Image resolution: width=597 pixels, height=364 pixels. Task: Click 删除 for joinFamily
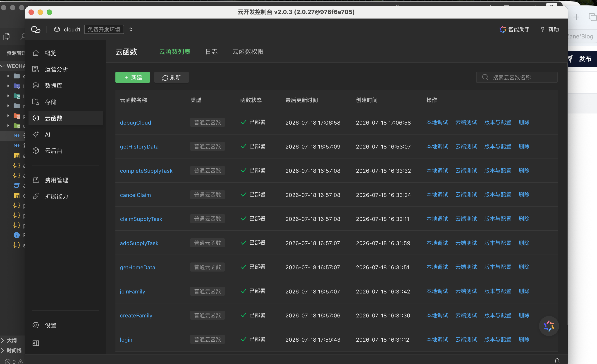click(x=524, y=291)
